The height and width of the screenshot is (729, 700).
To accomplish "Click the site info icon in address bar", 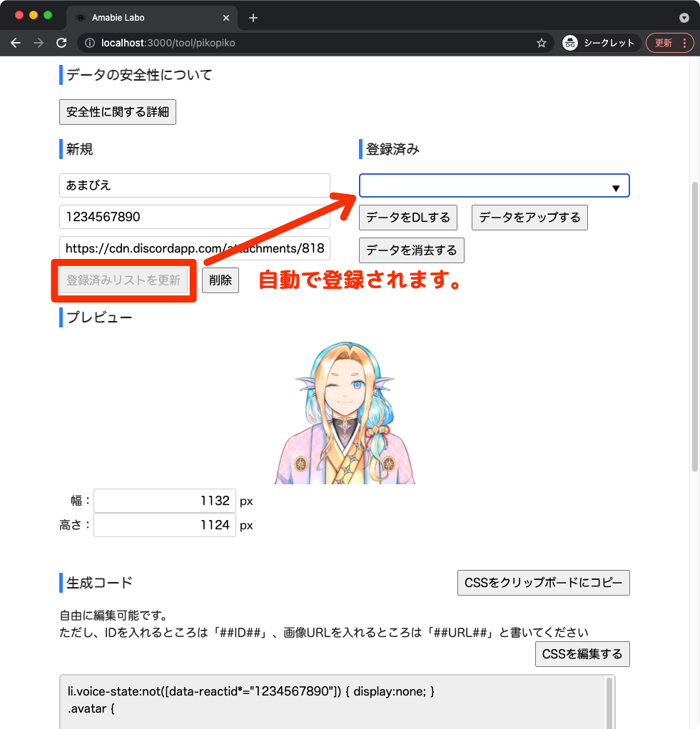I will click(x=90, y=43).
